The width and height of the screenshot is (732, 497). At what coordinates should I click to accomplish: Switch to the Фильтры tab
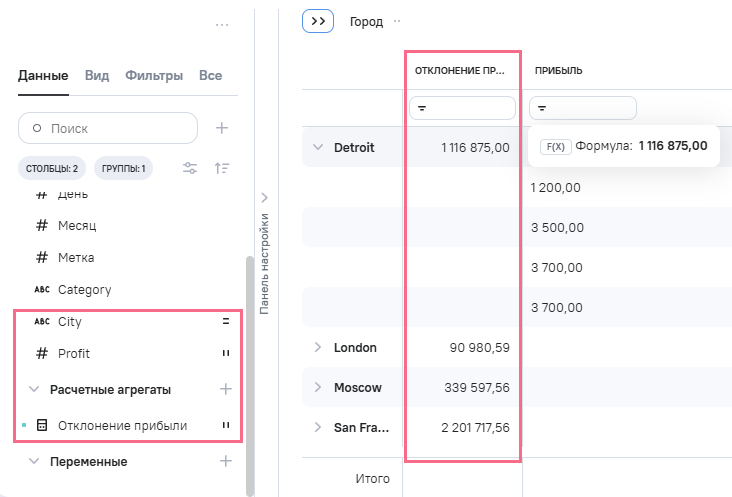153,75
